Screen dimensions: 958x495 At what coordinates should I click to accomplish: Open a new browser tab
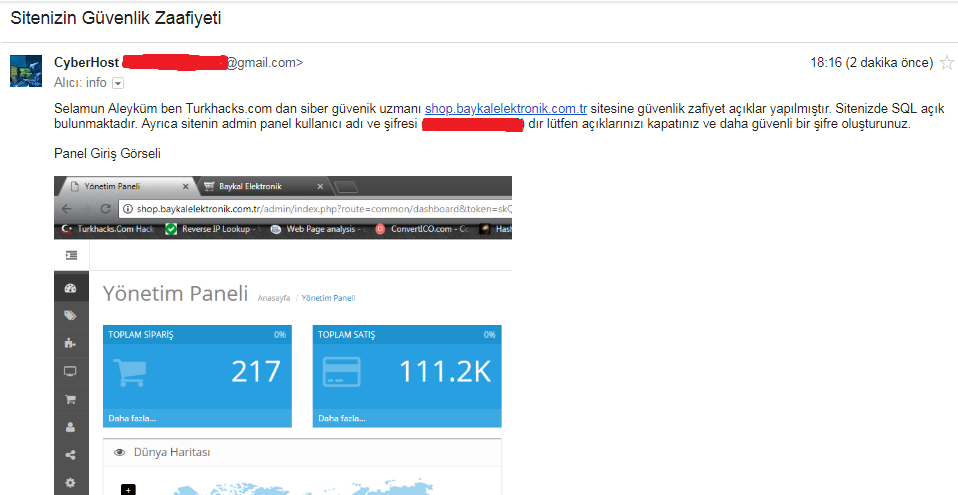(345, 187)
